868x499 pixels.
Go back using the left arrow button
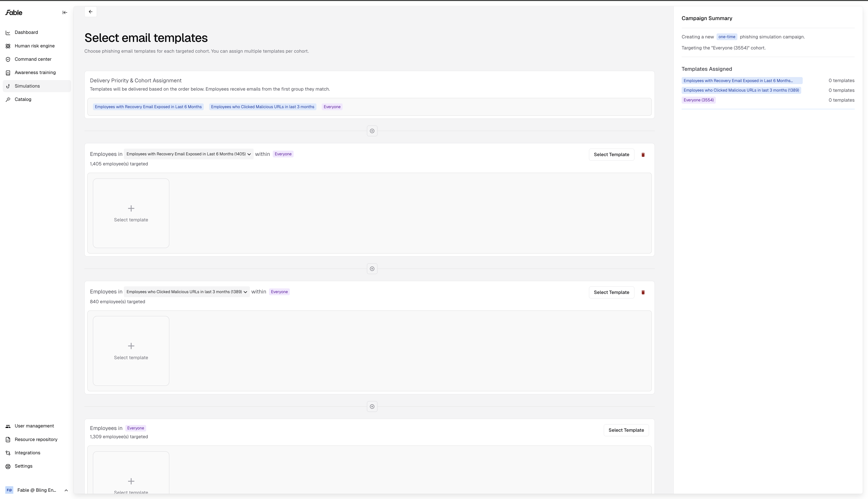tap(90, 12)
